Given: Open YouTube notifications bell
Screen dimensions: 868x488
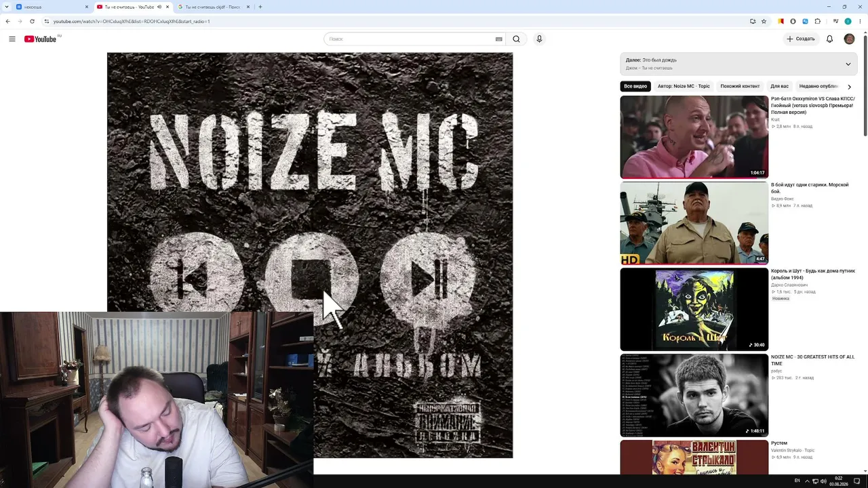Looking at the screenshot, I should click(x=829, y=39).
